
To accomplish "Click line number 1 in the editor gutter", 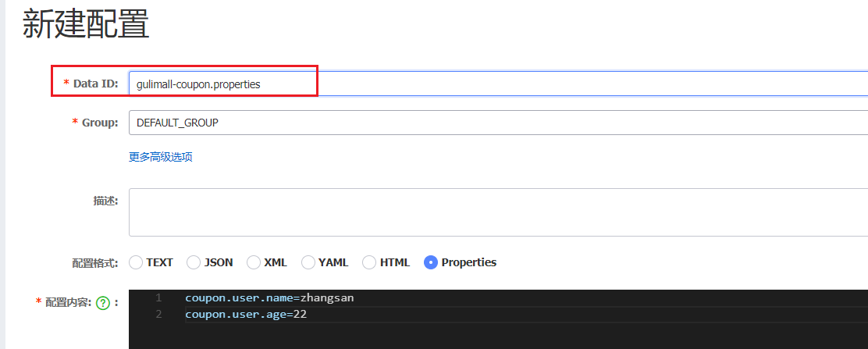I will pos(158,297).
